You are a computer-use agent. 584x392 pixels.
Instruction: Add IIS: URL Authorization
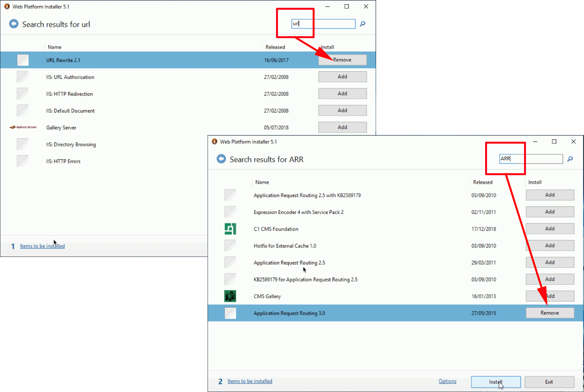pos(343,77)
